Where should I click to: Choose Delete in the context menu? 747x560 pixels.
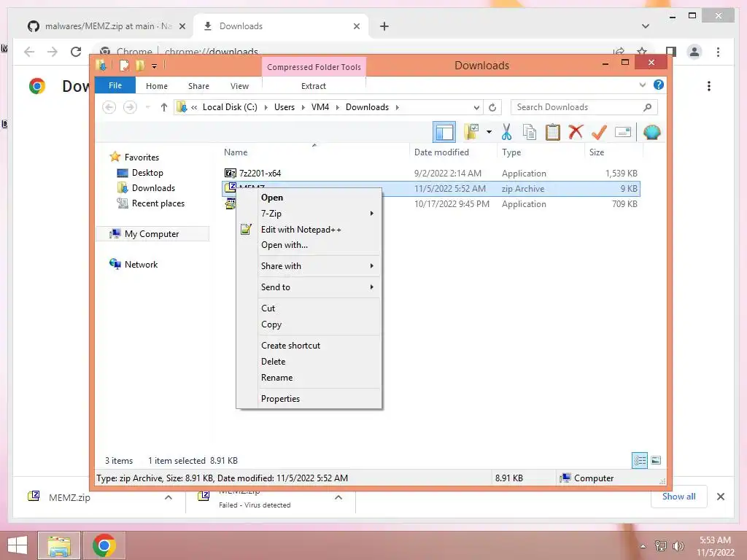[x=309, y=362]
